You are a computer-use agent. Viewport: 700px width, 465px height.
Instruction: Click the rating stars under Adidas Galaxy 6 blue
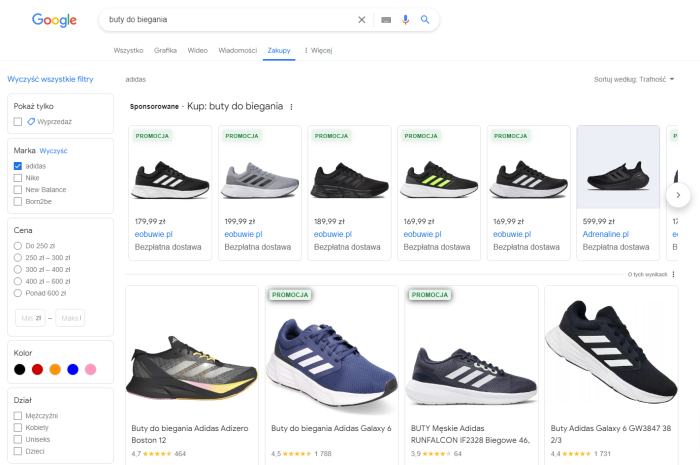click(x=297, y=454)
